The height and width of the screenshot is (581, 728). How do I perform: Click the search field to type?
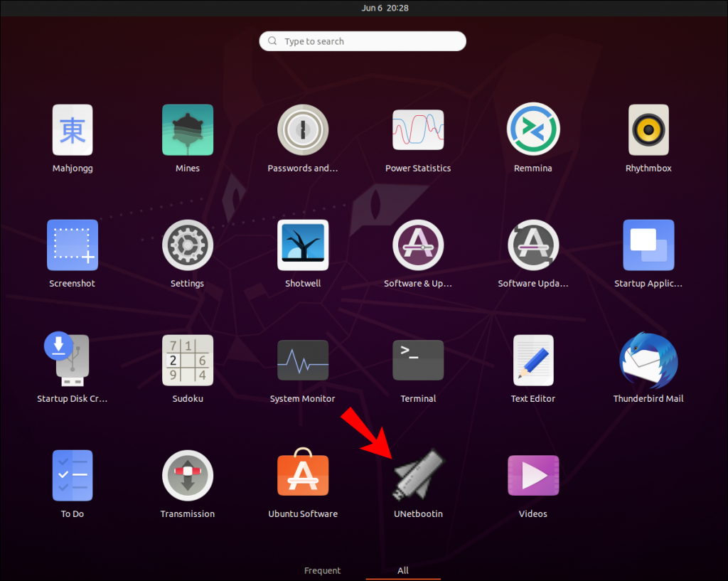tap(363, 41)
